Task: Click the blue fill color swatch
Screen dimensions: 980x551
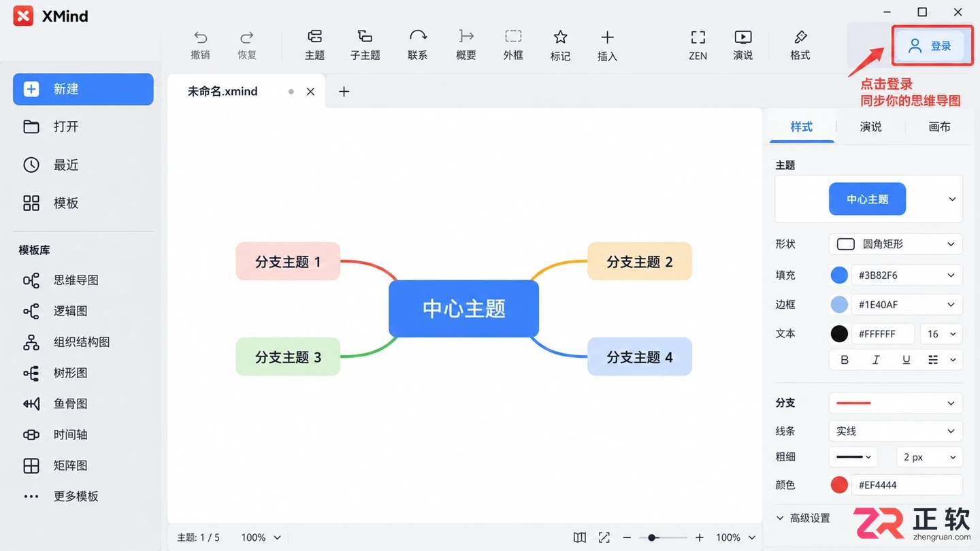Action: [x=839, y=275]
